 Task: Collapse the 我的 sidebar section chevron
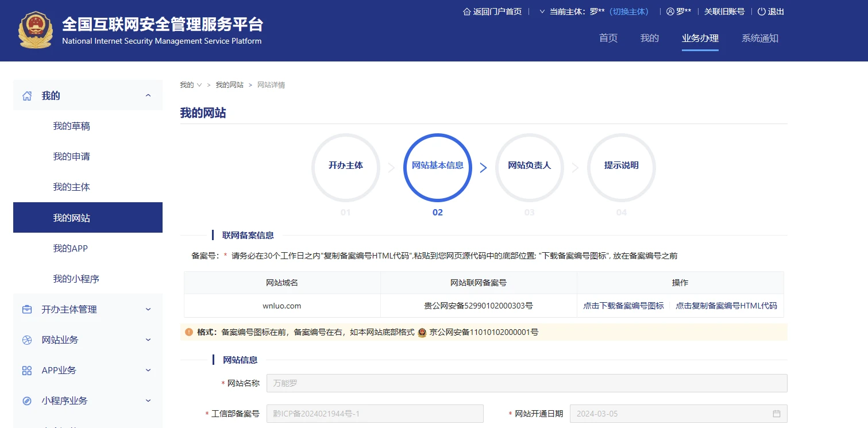pyautogui.click(x=148, y=96)
